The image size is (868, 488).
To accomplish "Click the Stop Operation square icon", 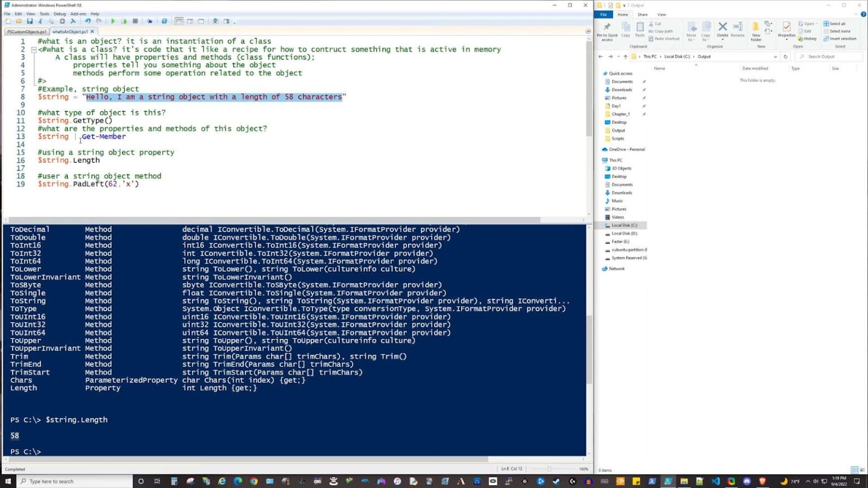I will (135, 21).
